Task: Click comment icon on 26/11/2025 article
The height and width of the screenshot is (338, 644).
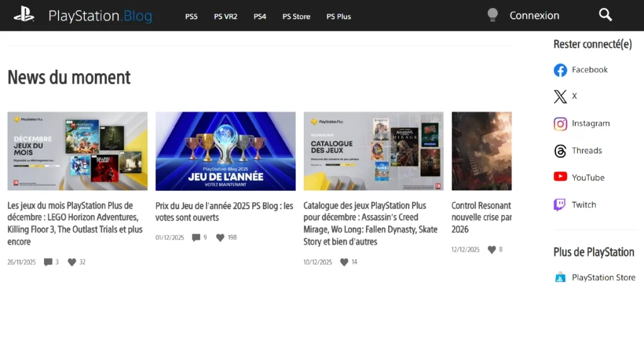Action: 48,262
